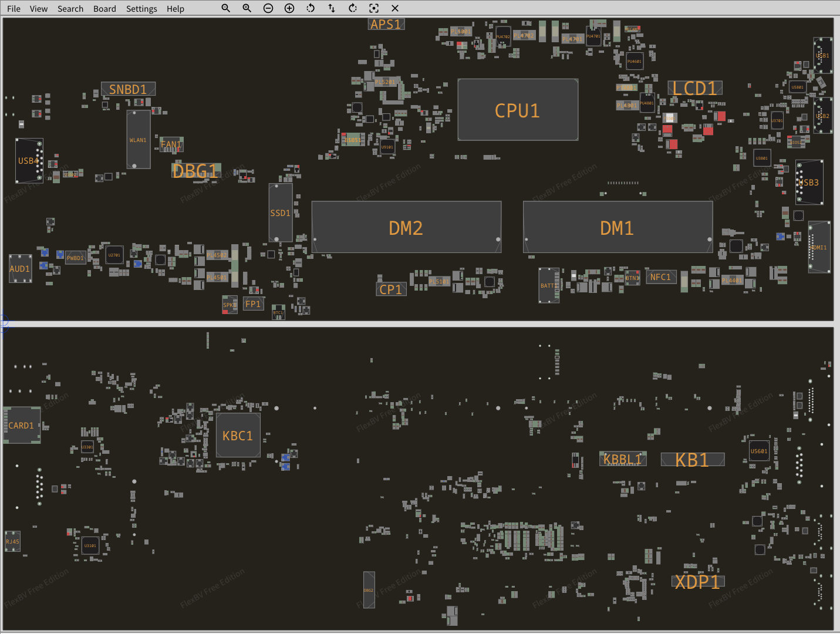Click the zoom in magnifier icon
This screenshot has width=840, height=634.
click(x=247, y=8)
